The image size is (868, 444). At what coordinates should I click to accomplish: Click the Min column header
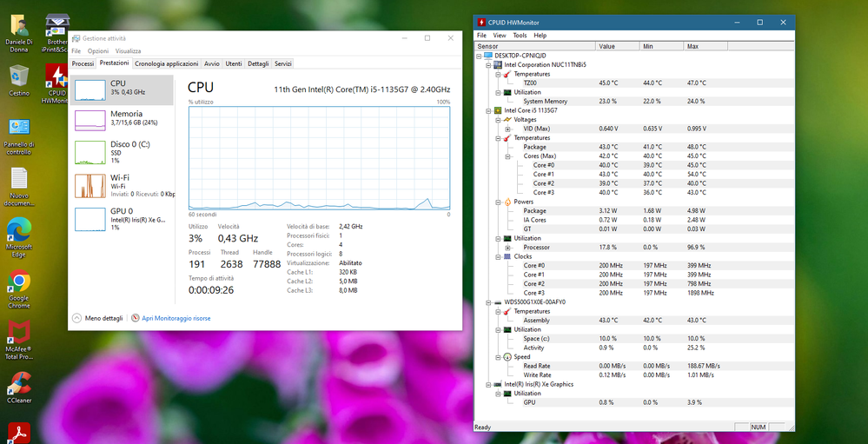pyautogui.click(x=661, y=47)
